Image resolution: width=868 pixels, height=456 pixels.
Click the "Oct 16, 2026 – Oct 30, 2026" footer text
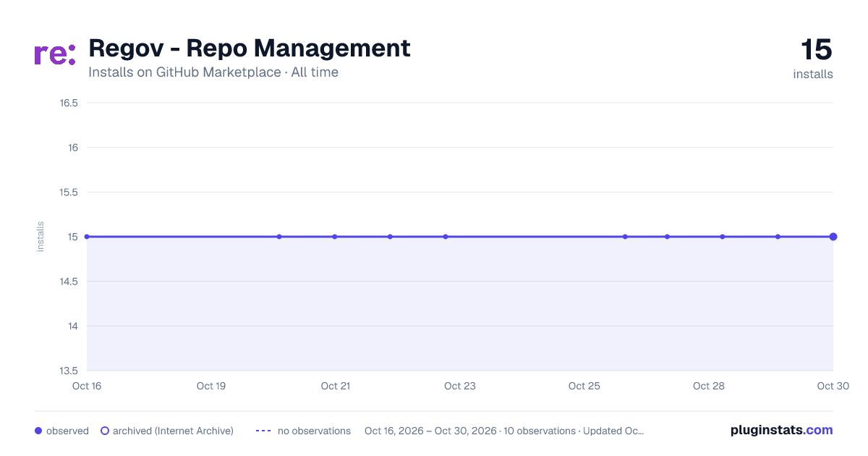click(x=430, y=431)
